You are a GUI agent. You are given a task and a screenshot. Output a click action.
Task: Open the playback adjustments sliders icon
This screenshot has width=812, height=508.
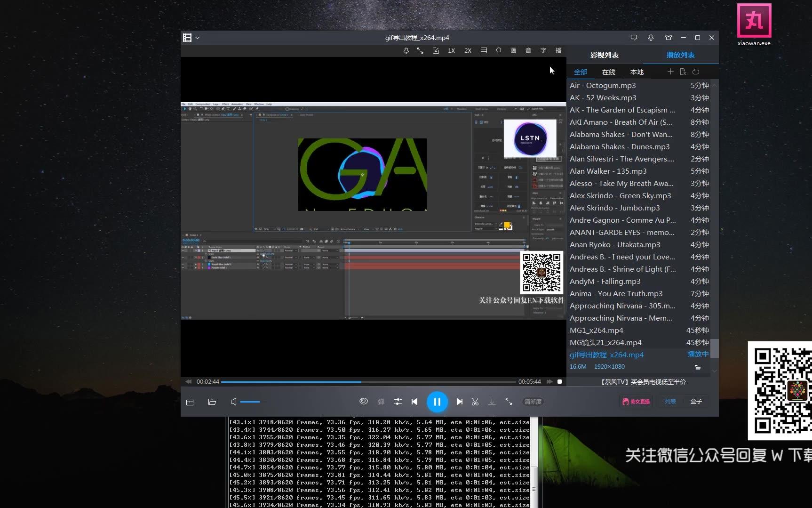[398, 402]
